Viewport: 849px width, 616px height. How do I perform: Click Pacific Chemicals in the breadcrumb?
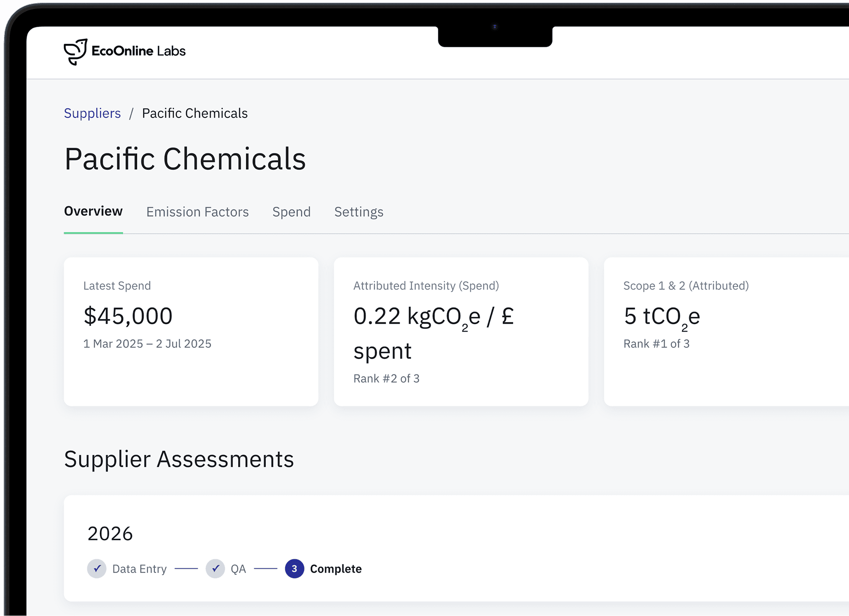194,113
